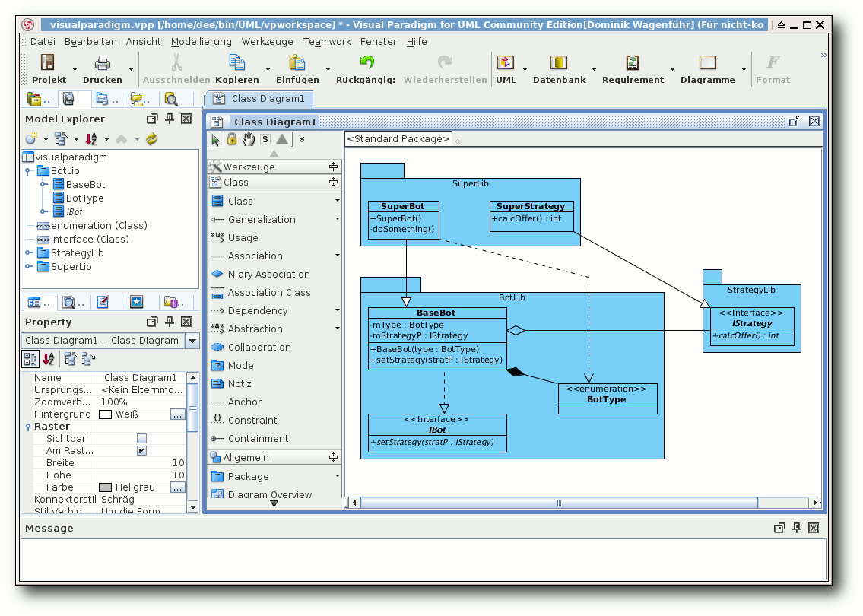Open the Requirement toolbar icon
863x616 pixels.
[x=633, y=63]
